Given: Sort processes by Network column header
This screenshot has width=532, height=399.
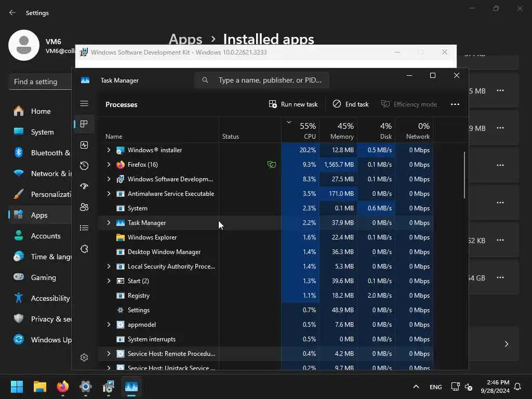Looking at the screenshot, I should tap(414, 130).
